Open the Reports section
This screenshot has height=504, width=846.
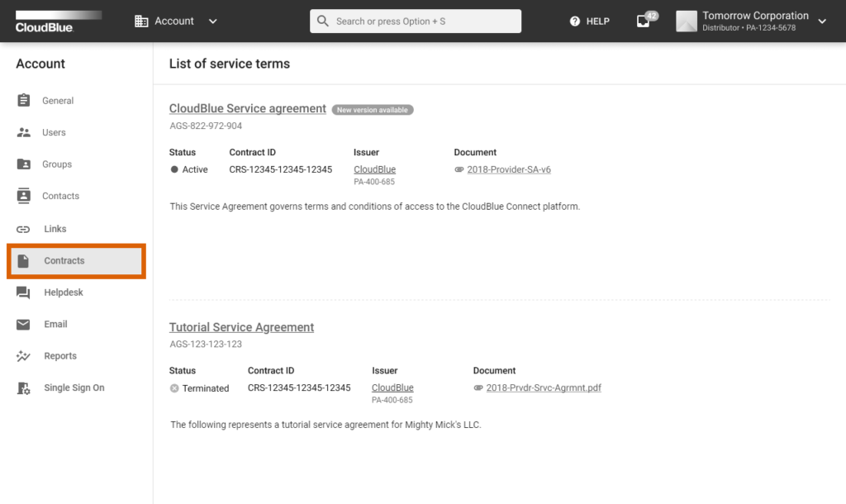click(x=59, y=355)
